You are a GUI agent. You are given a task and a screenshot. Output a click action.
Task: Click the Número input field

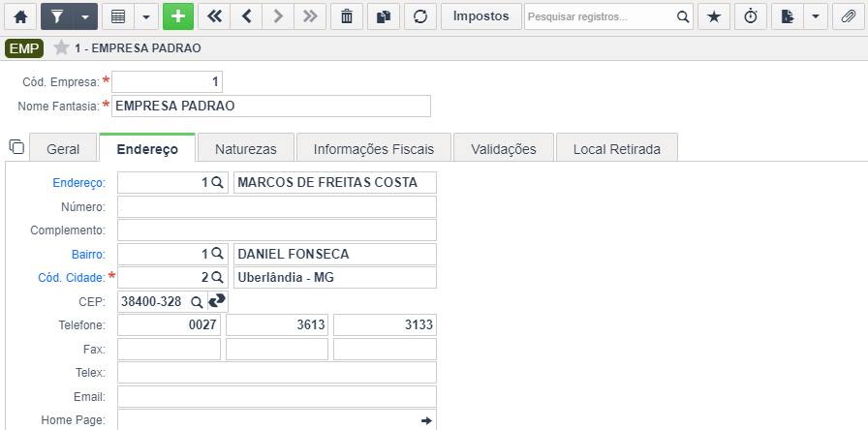click(277, 206)
